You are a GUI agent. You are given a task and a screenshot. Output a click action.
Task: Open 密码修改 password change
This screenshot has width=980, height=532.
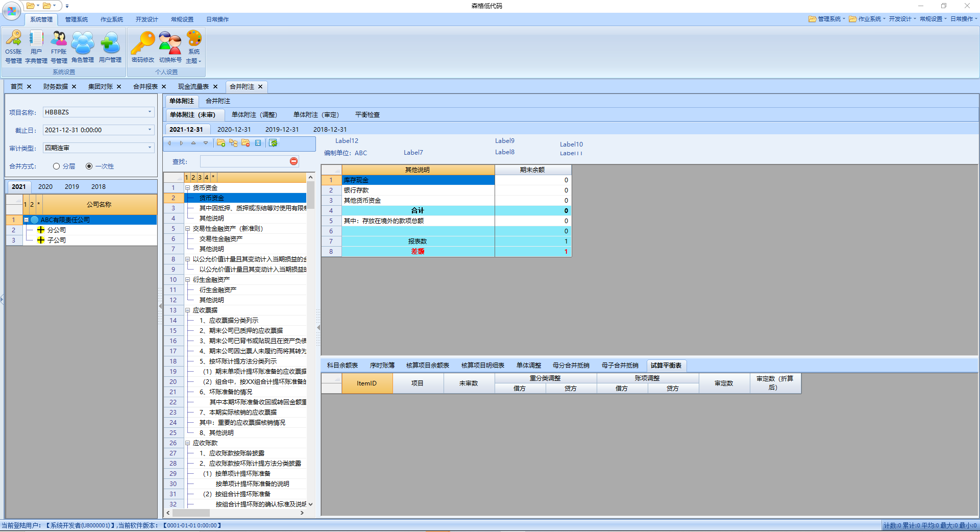coord(143,47)
